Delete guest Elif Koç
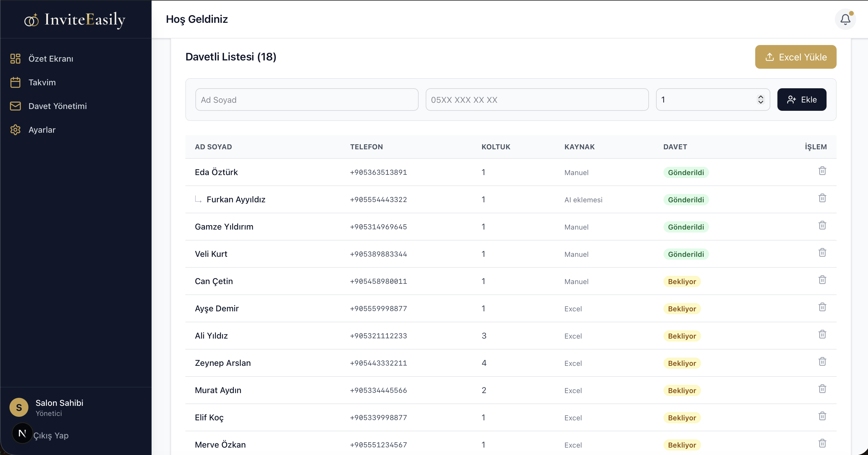The image size is (868, 455). pyautogui.click(x=822, y=416)
